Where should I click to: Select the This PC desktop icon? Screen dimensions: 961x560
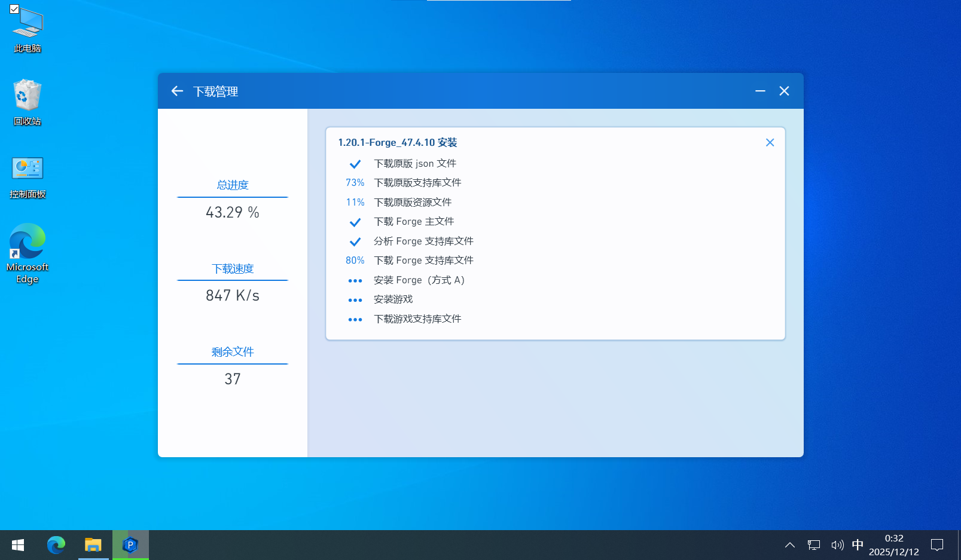point(28,30)
